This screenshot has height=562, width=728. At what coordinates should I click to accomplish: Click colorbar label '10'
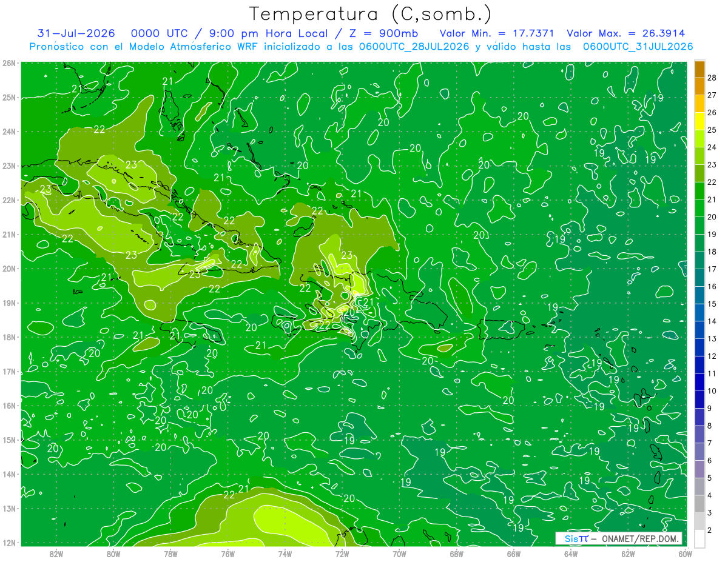(712, 391)
